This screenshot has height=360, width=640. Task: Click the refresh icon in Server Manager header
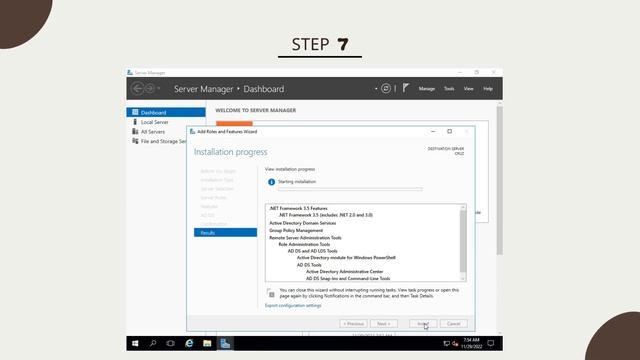point(386,89)
